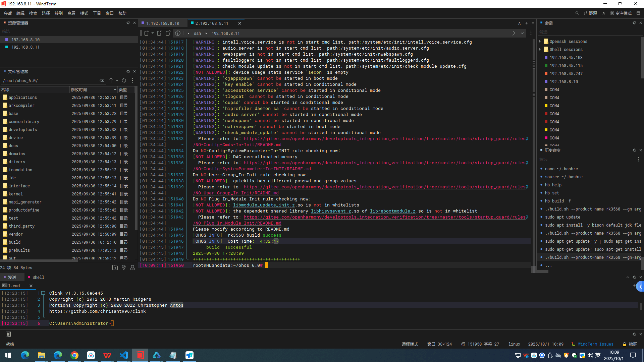Click the libhisysevent.z link
Image resolution: width=644 pixels, height=362 pixels.
tap(331, 211)
